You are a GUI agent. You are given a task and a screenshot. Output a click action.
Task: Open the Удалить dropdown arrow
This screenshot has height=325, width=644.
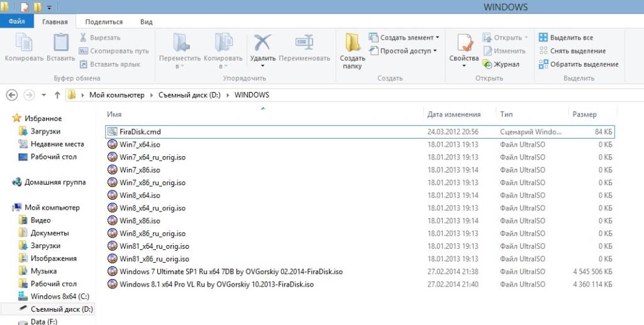point(262,66)
